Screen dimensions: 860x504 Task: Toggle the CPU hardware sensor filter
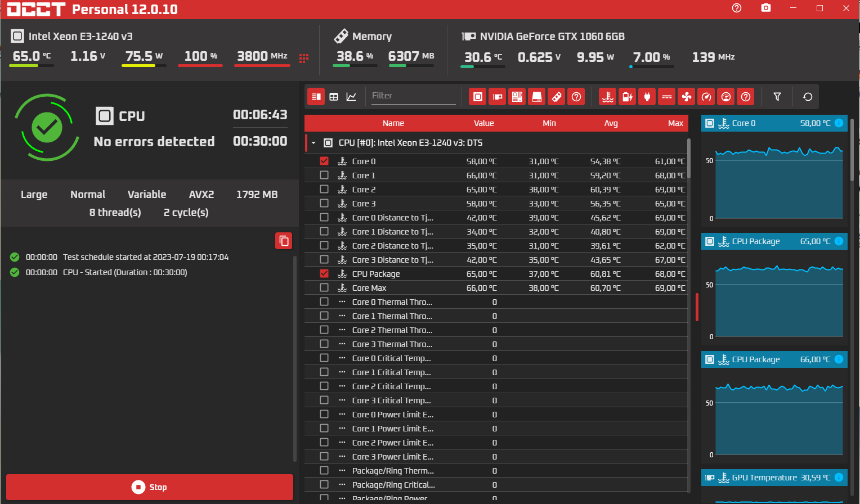pos(477,97)
